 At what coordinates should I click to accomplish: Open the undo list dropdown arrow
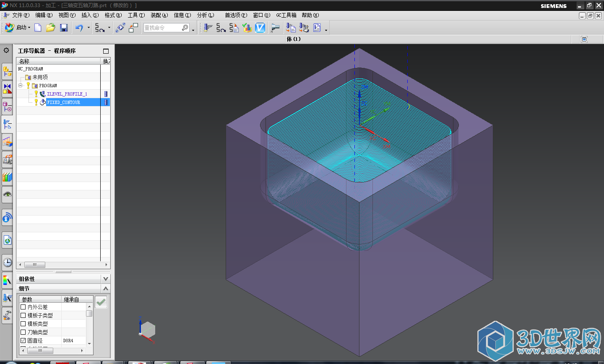coord(89,28)
